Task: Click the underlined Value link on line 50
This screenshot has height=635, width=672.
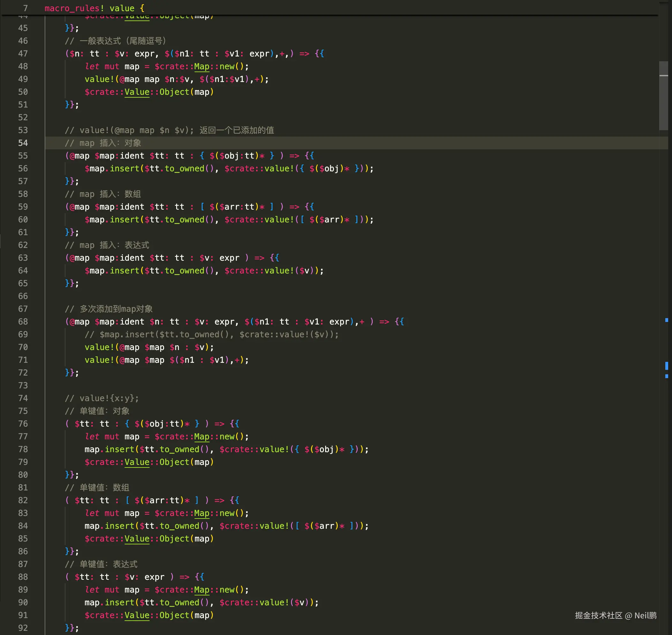Action: [137, 92]
